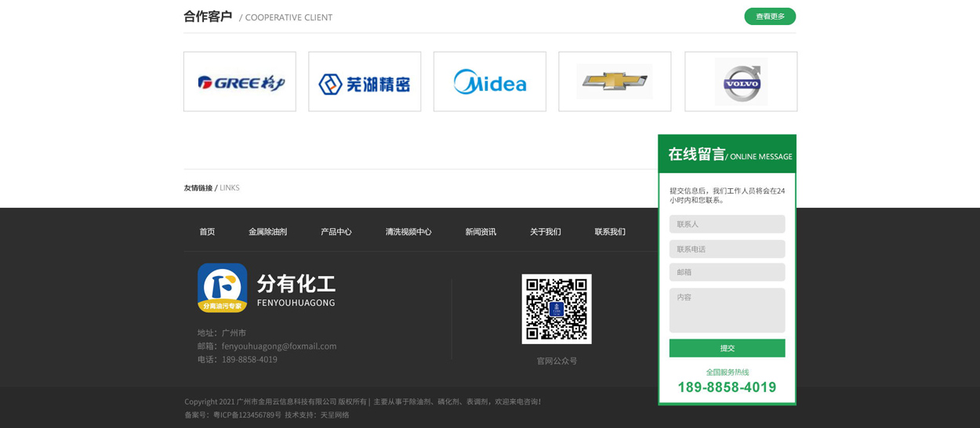Go to 首页 in footer navigation
Image resolution: width=980 pixels, height=428 pixels.
tap(207, 232)
